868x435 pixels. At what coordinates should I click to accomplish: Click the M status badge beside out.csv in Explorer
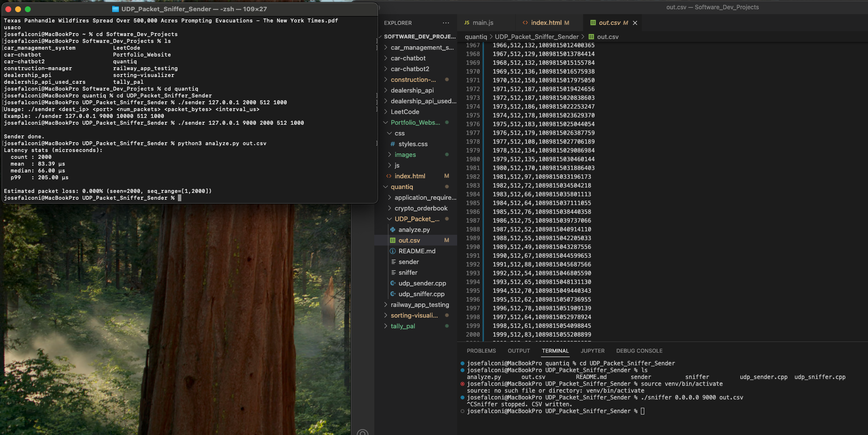(446, 240)
